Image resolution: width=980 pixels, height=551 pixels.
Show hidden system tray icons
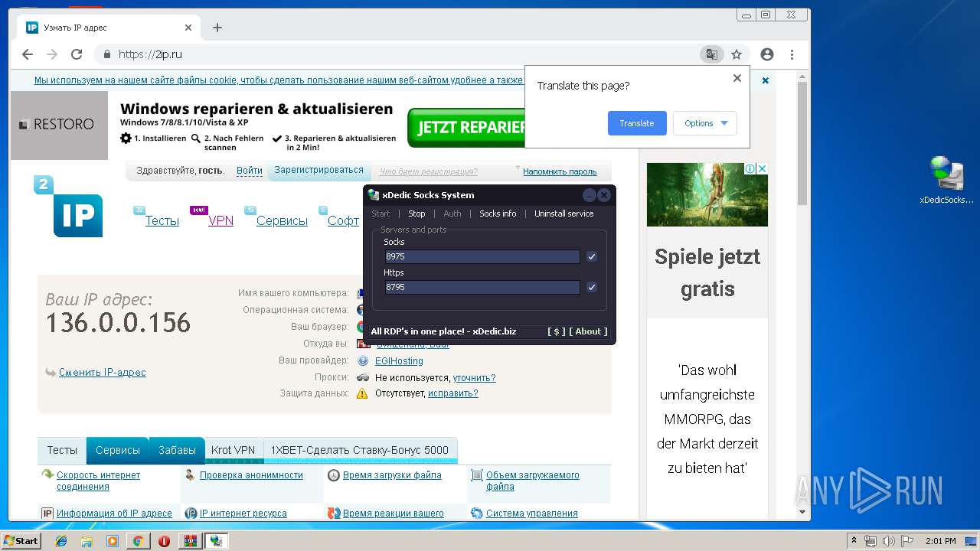pyautogui.click(x=854, y=541)
